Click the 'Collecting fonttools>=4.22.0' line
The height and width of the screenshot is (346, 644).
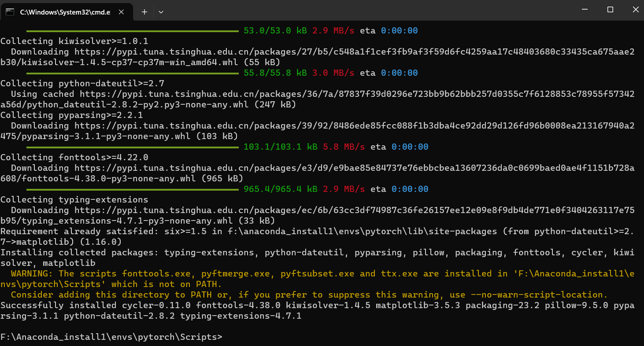(74, 158)
